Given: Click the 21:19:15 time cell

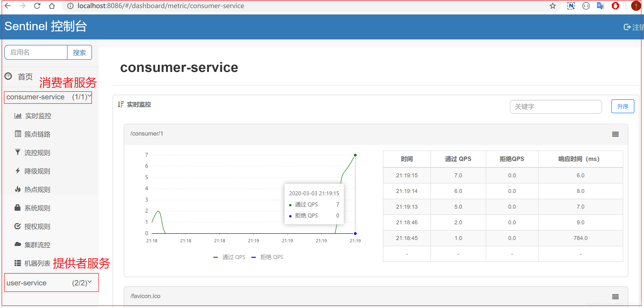Looking at the screenshot, I should coord(407,175).
